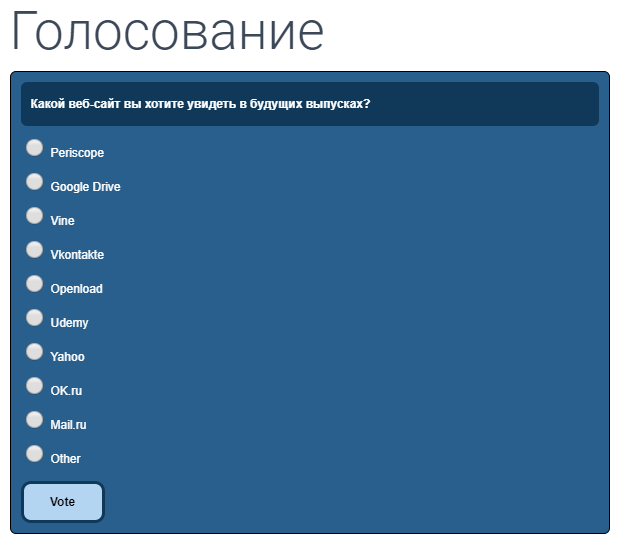The height and width of the screenshot is (545, 622).
Task: Click the Udemy label text
Action: coord(69,323)
